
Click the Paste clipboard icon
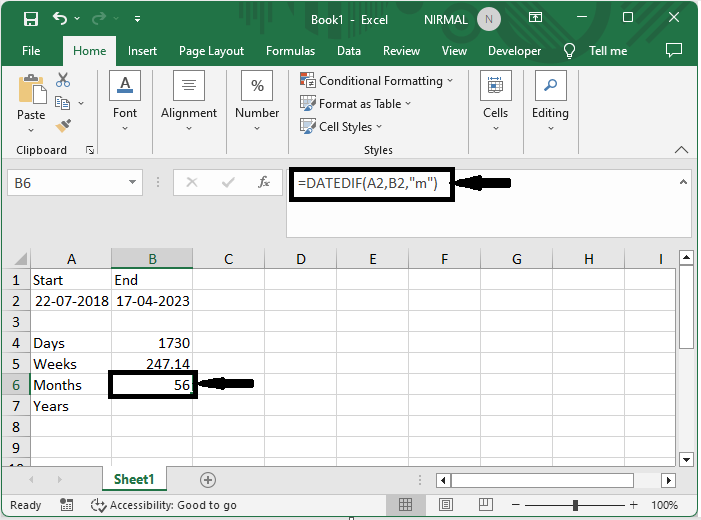pyautogui.click(x=31, y=89)
